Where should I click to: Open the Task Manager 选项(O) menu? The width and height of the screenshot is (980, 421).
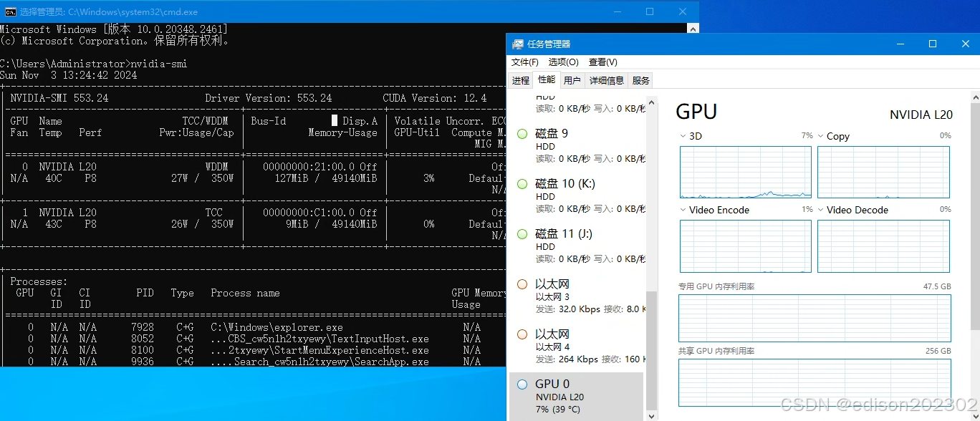(563, 62)
